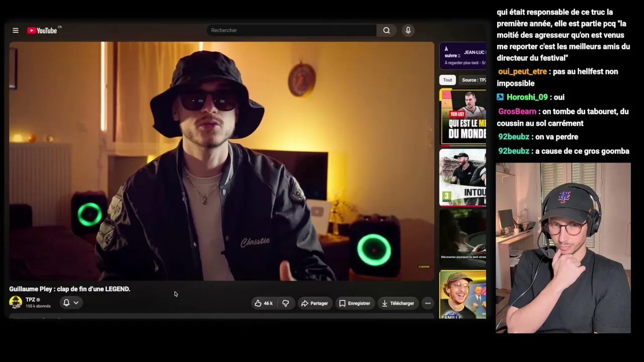Click '92beubz' in the 'on va perdre' message

pyautogui.click(x=514, y=137)
